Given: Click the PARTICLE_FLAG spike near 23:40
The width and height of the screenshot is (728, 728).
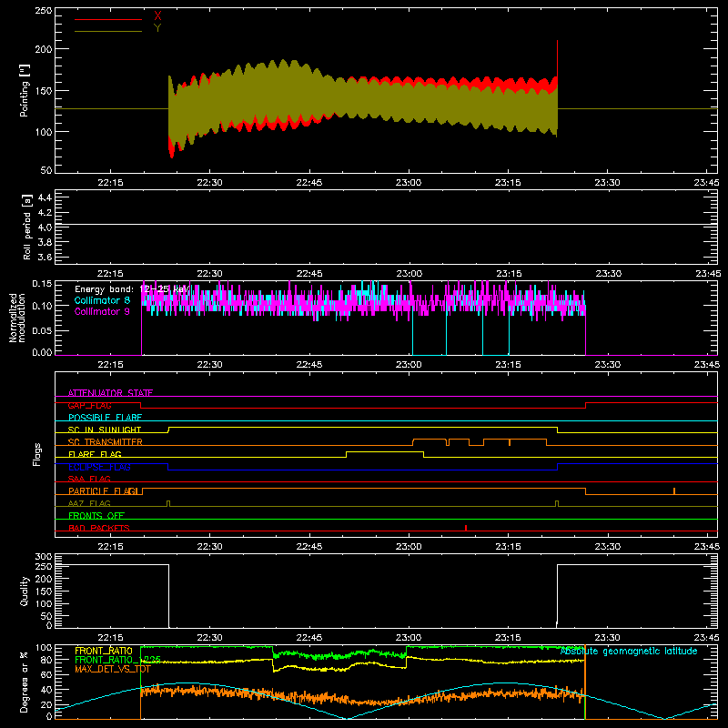Looking at the screenshot, I should (x=674, y=491).
